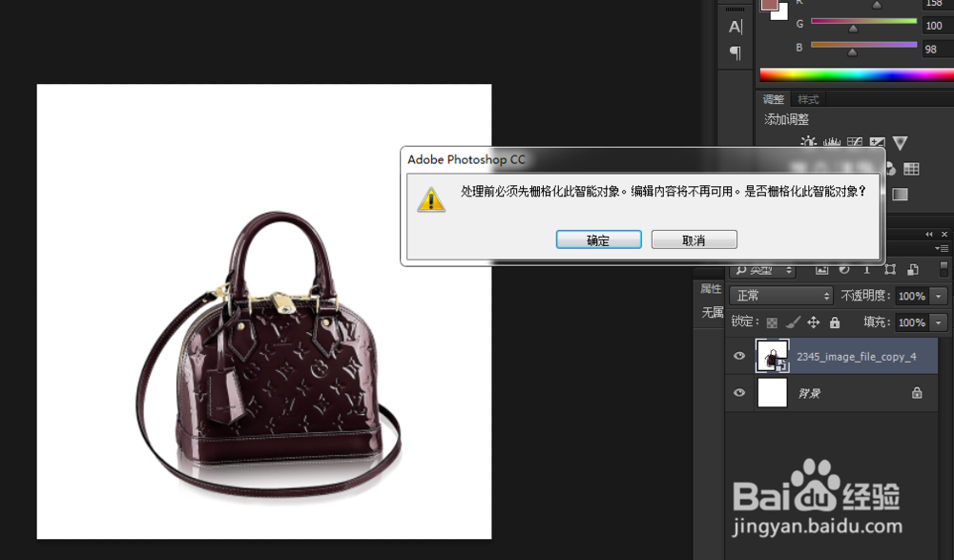Open the fill slider dropdown arrow
Image resolution: width=954 pixels, height=560 pixels.
(x=939, y=322)
